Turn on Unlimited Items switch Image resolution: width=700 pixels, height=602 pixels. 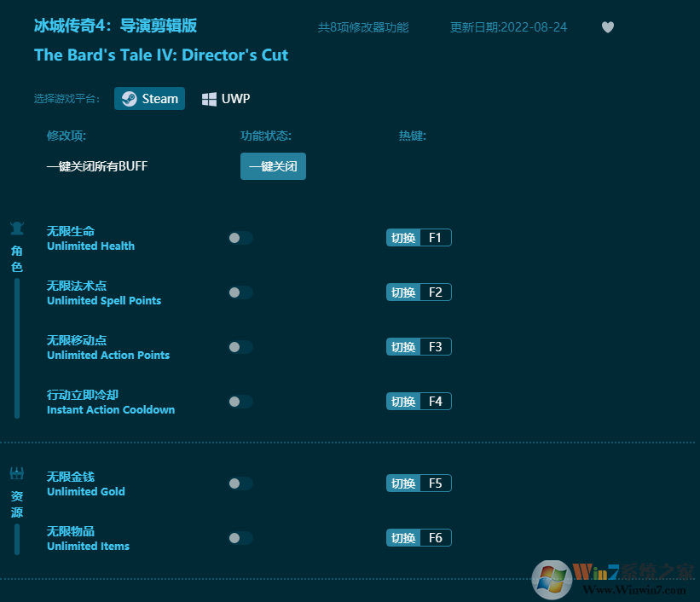[x=240, y=538]
